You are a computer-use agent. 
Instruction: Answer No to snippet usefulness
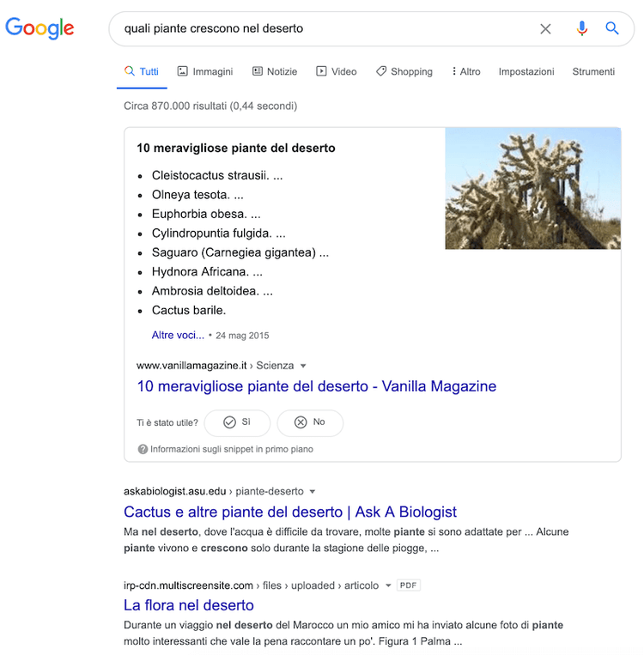[310, 422]
